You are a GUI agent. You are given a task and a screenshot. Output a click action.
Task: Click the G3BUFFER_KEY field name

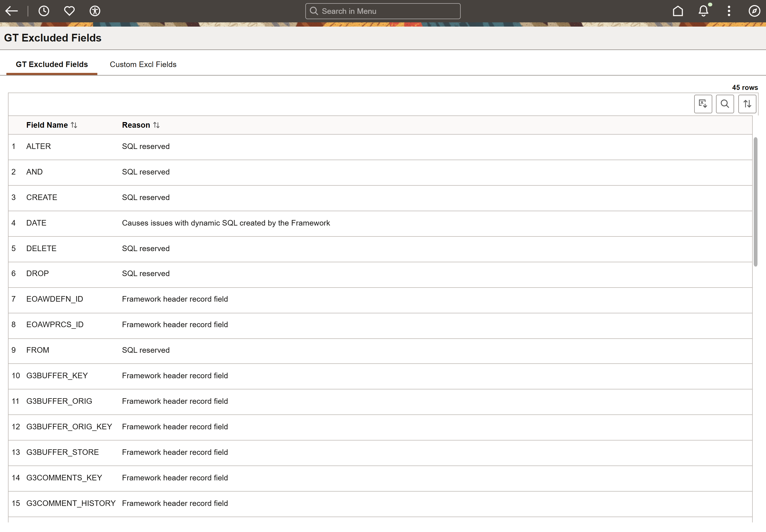[57, 376]
